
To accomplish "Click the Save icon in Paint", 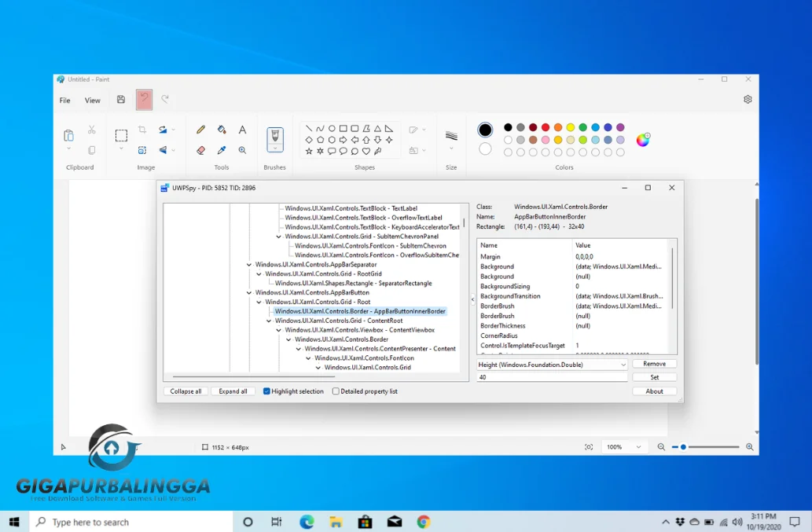I will point(121,100).
